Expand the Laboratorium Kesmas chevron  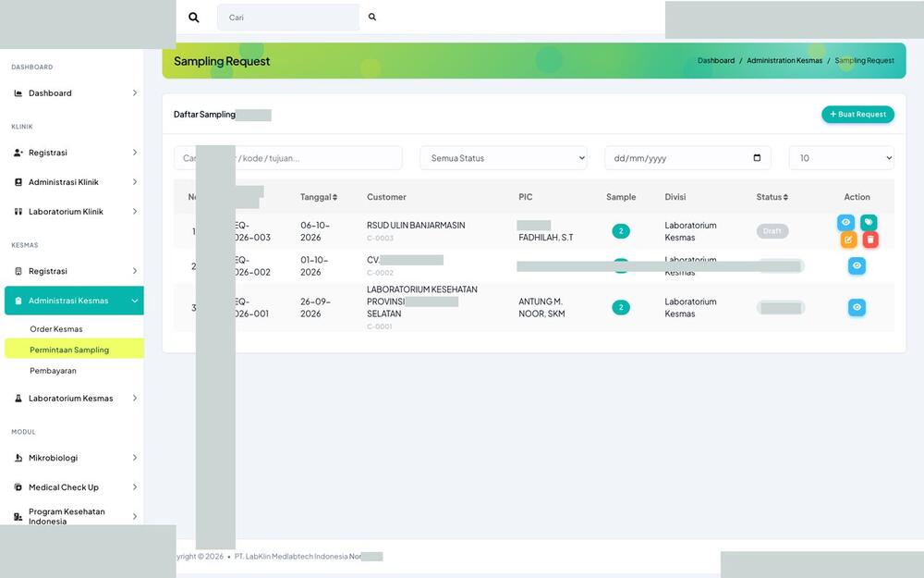point(134,399)
